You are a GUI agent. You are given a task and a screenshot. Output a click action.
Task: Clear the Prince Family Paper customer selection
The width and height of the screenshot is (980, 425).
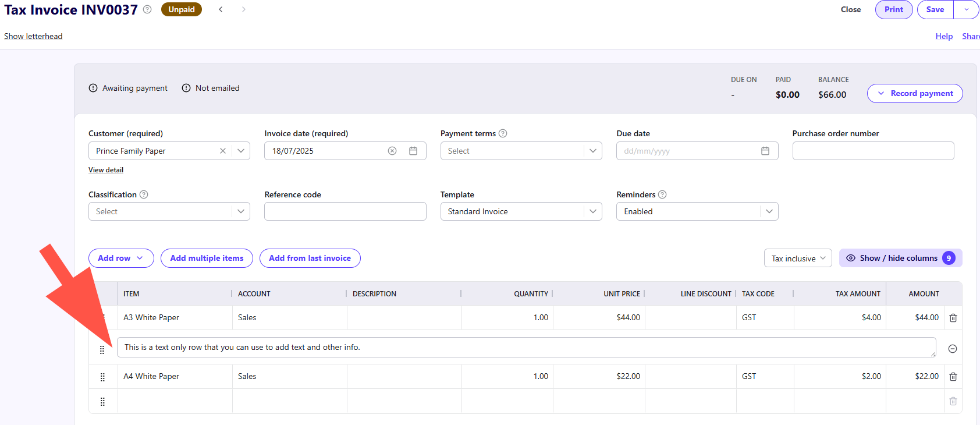click(x=223, y=151)
